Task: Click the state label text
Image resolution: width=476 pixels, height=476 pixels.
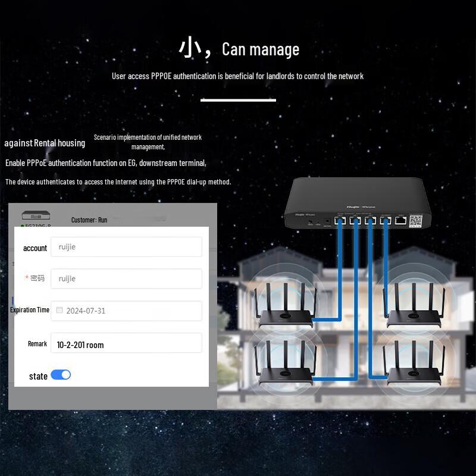Action: point(38,376)
